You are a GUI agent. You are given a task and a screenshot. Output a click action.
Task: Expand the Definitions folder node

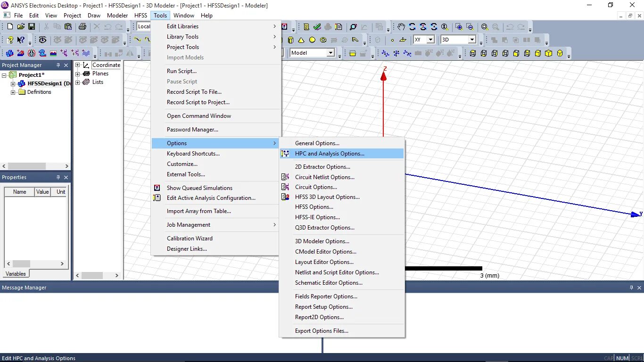pyautogui.click(x=13, y=92)
